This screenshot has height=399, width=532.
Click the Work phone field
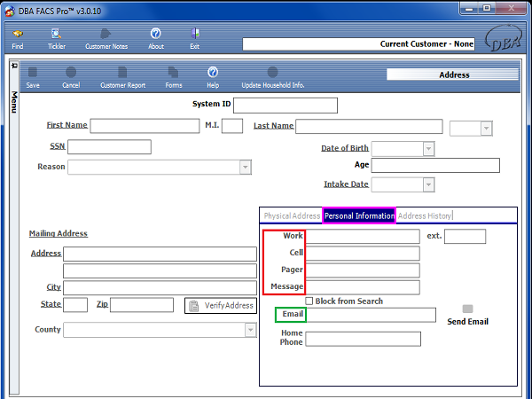363,237
